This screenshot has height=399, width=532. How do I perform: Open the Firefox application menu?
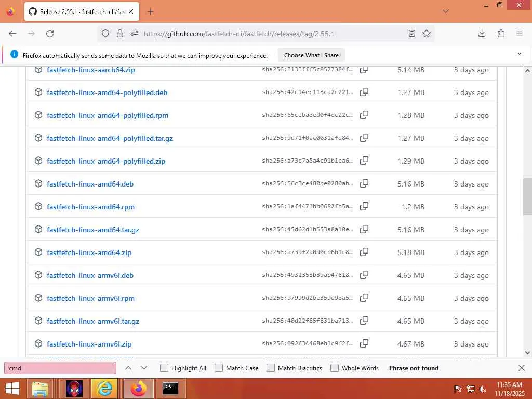(x=520, y=33)
